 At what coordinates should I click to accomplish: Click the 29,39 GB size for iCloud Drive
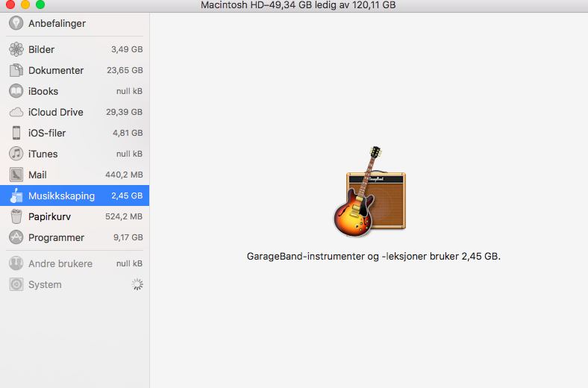tap(124, 112)
